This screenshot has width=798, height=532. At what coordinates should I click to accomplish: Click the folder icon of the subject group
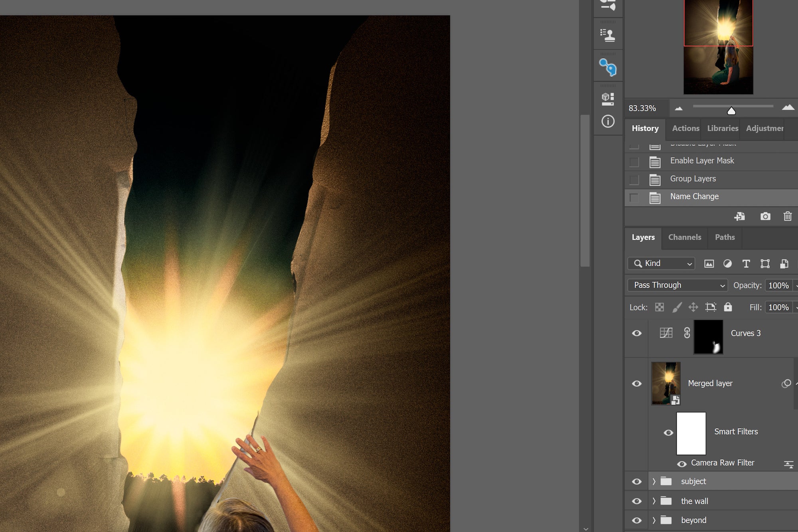pyautogui.click(x=666, y=481)
